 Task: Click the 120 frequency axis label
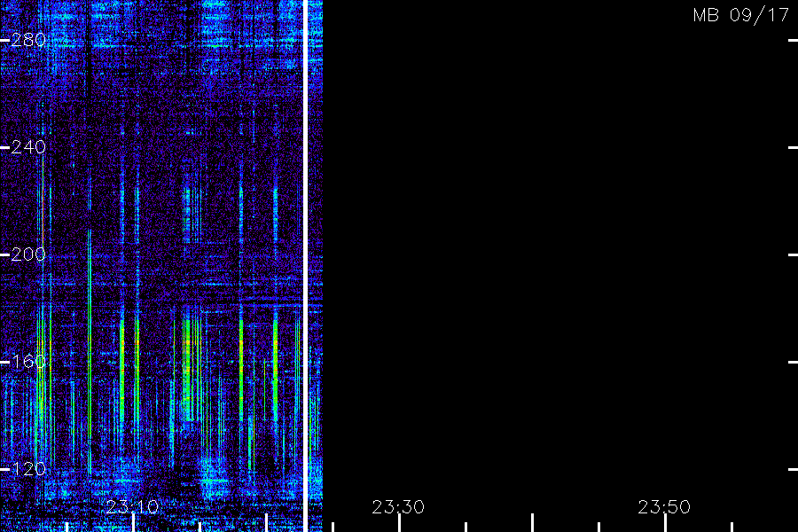(28, 469)
